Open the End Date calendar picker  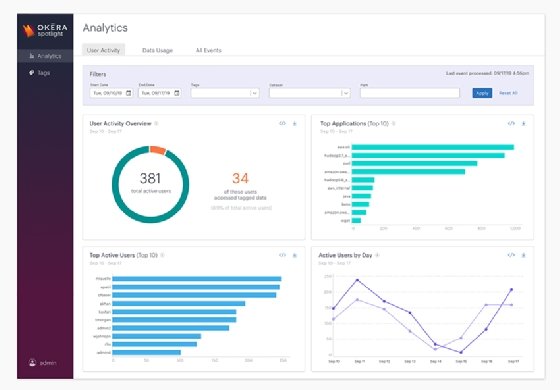coord(177,93)
